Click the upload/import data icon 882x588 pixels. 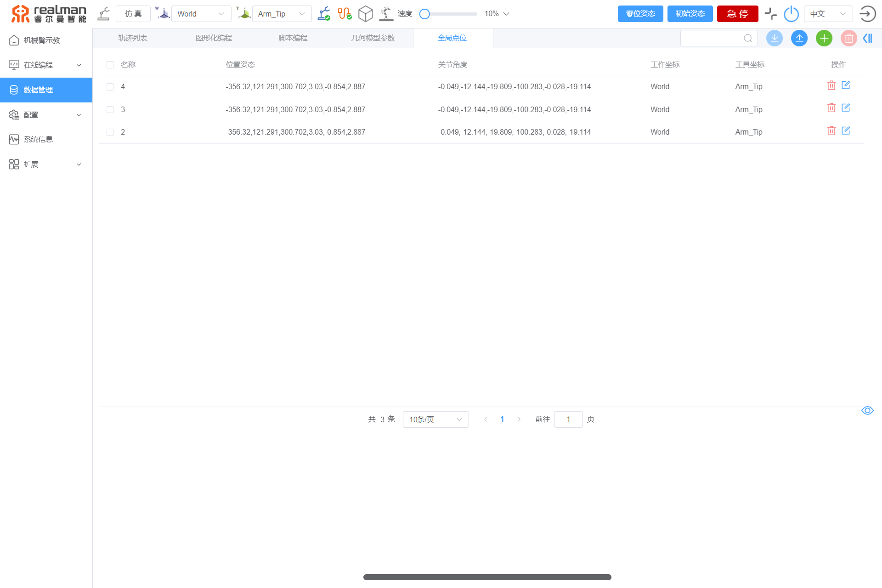pos(799,38)
